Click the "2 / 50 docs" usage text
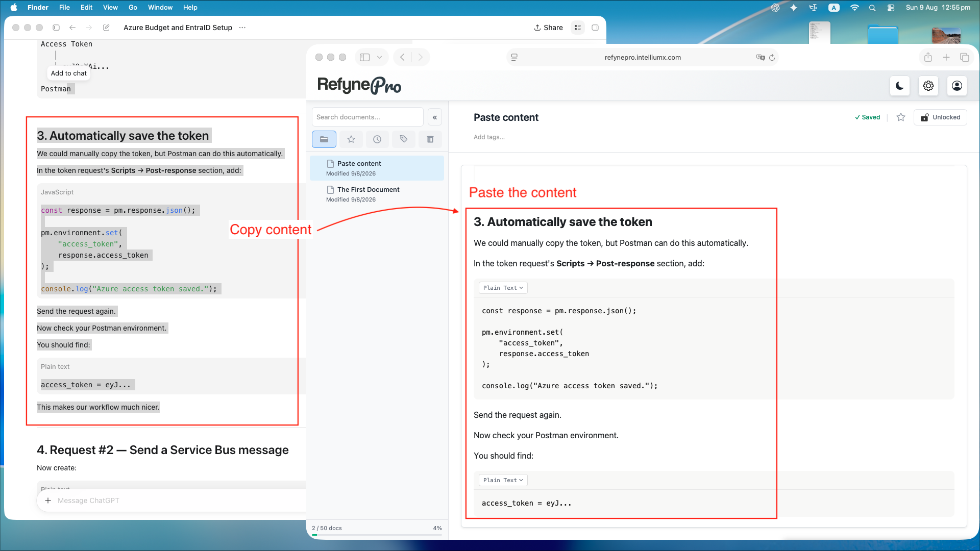This screenshot has width=980, height=551. point(327,528)
